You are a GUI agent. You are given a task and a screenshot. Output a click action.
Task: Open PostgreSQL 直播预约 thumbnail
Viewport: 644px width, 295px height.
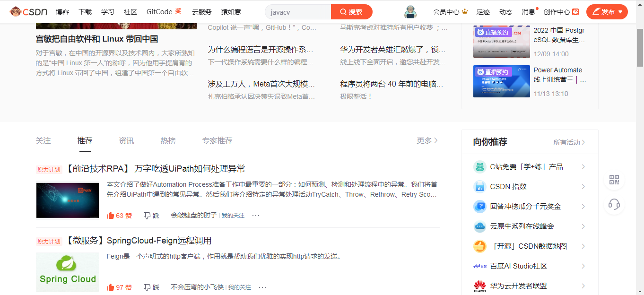[502, 42]
